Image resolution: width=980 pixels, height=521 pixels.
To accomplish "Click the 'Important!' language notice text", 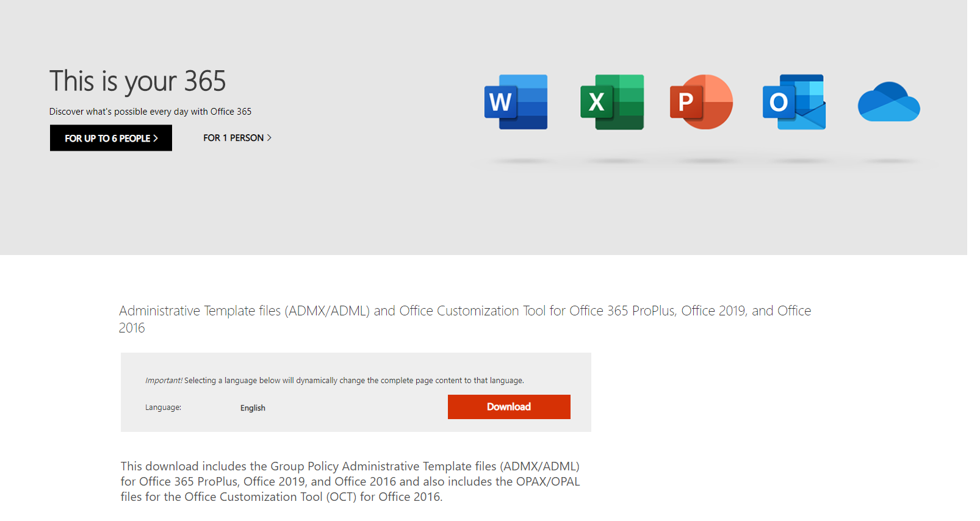I will (x=334, y=381).
